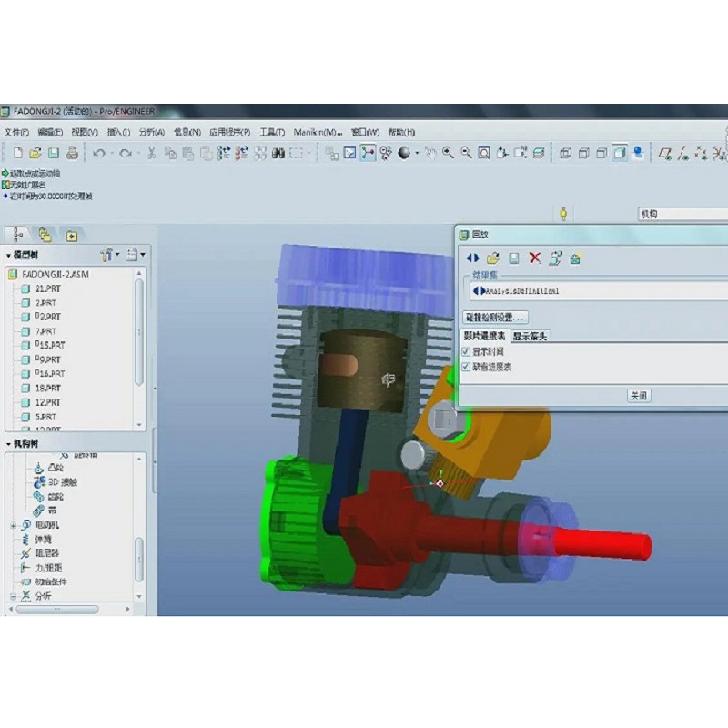
Task: Open the Model Tree Show list dropdown
Action: pos(136,255)
